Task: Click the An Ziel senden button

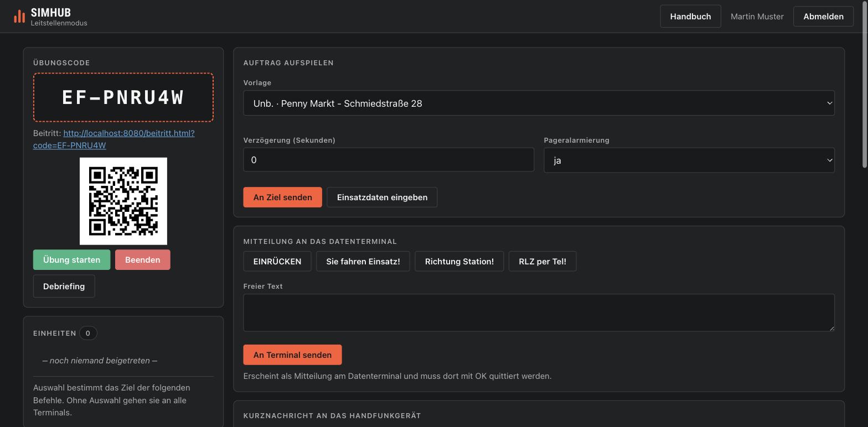Action: point(282,197)
